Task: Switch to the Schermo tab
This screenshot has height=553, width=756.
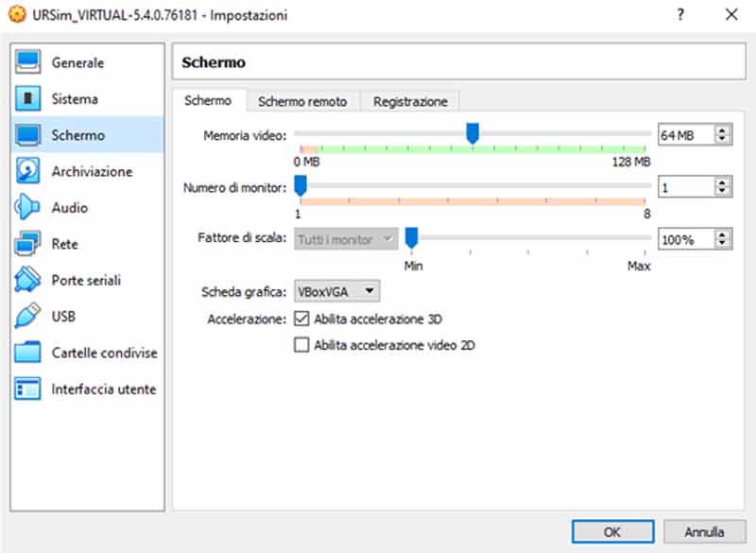Action: click(x=208, y=101)
